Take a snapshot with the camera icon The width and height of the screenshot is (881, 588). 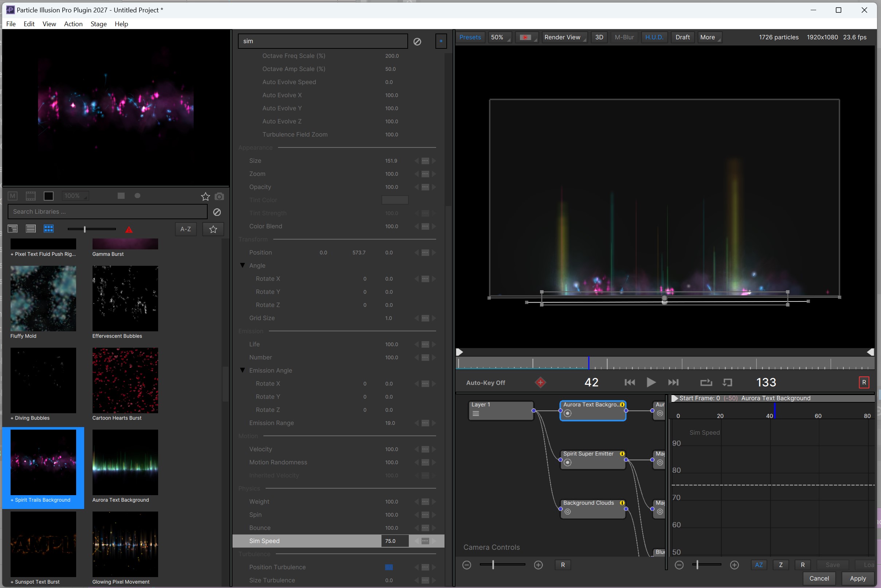click(219, 196)
